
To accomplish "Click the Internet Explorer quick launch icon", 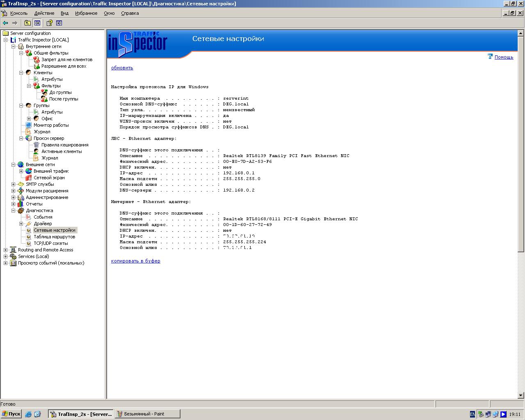I will [x=28, y=414].
